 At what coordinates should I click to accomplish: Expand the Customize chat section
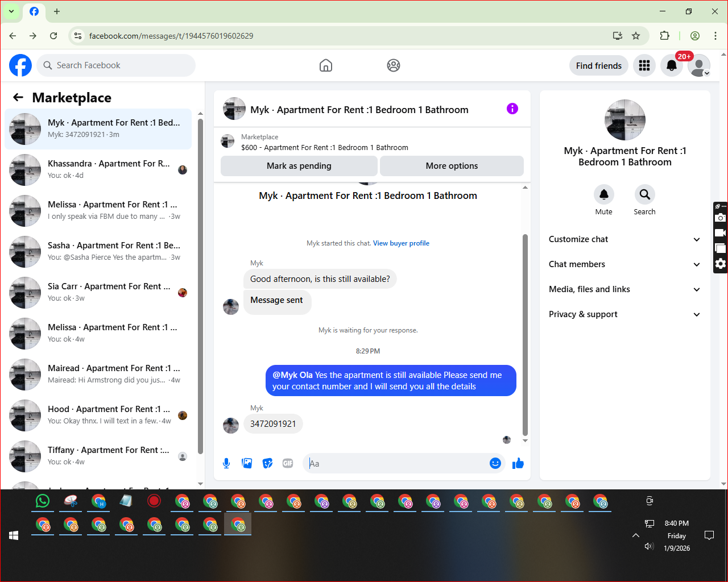point(625,239)
